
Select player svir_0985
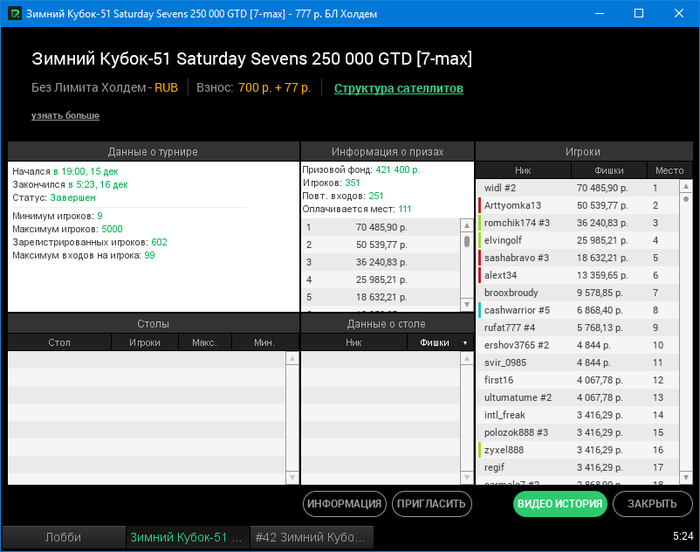pyautogui.click(x=578, y=363)
